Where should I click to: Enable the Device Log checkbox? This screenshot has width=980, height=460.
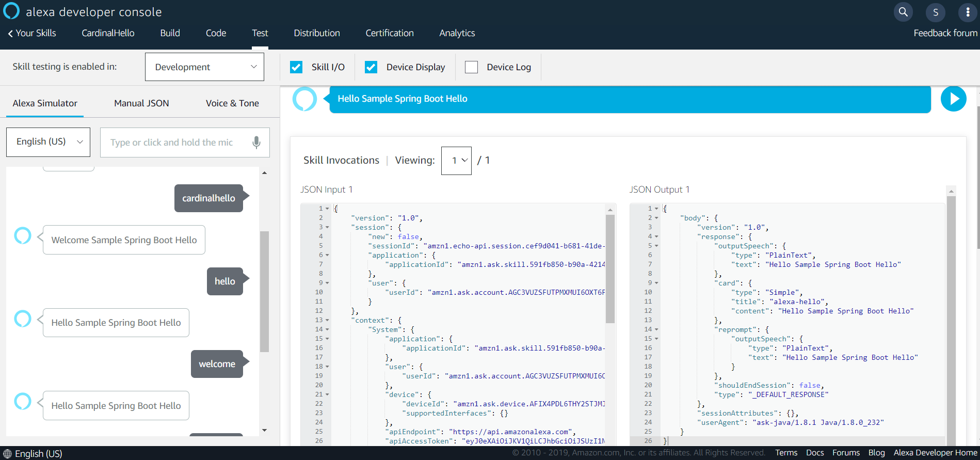[x=471, y=67]
